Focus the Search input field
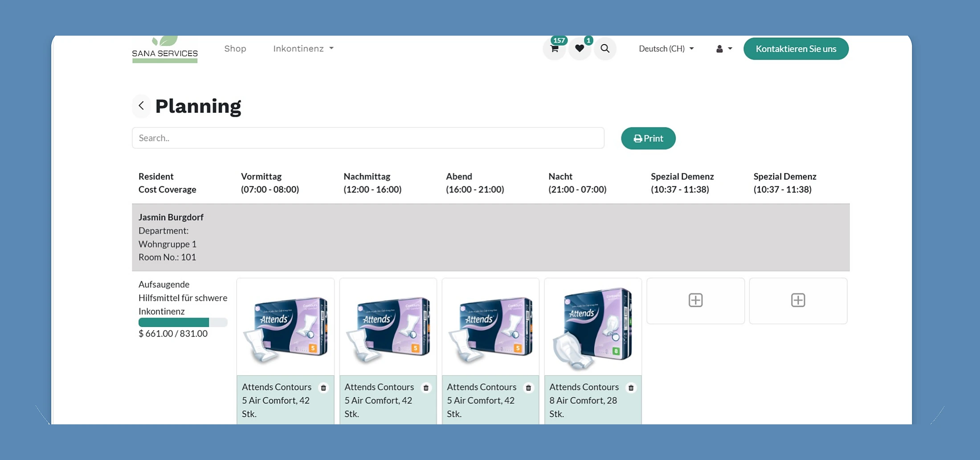Screen dimensions: 980x460 [368, 138]
